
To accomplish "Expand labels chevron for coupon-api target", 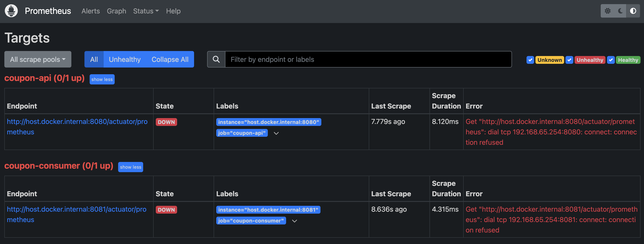I will pos(276,133).
